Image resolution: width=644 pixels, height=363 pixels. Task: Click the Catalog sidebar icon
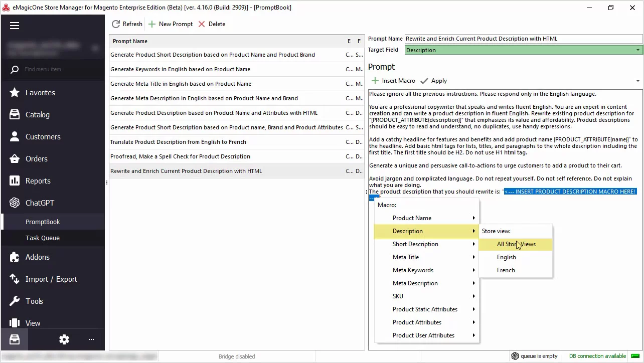click(x=15, y=115)
